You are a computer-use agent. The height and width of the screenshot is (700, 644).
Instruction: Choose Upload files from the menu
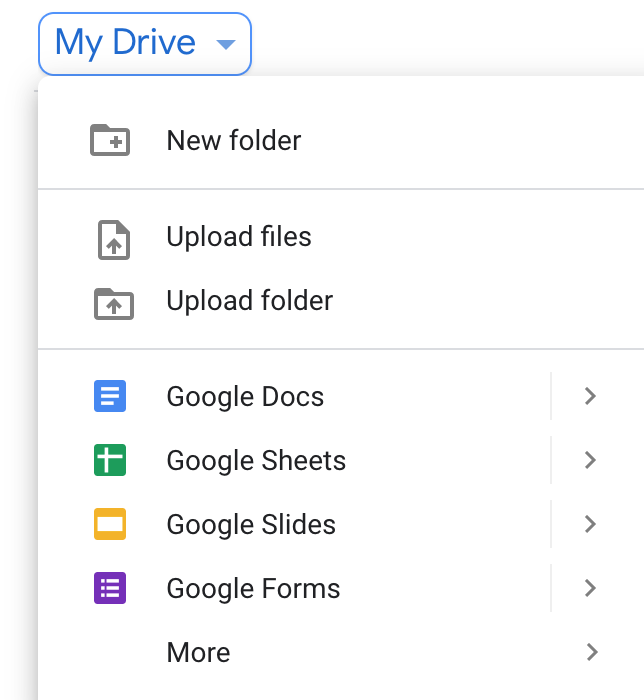(239, 238)
